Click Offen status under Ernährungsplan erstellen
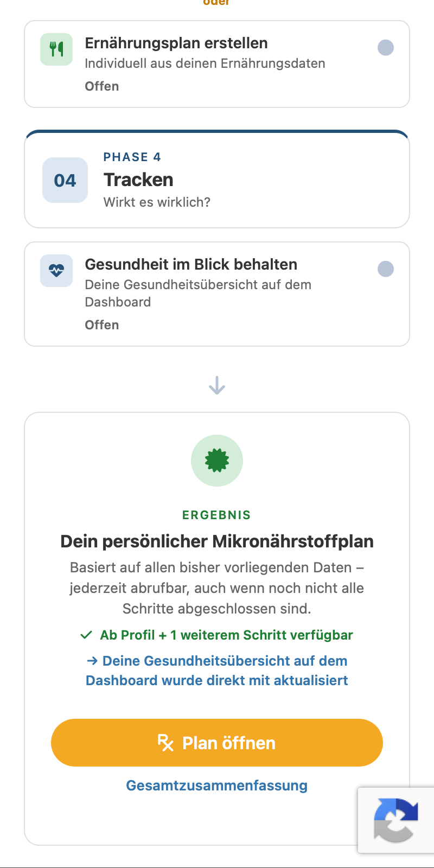Image resolution: width=434 pixels, height=868 pixels. click(x=102, y=86)
